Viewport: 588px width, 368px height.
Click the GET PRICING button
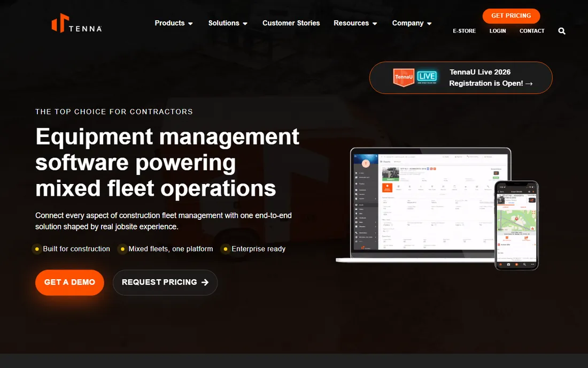[511, 16]
